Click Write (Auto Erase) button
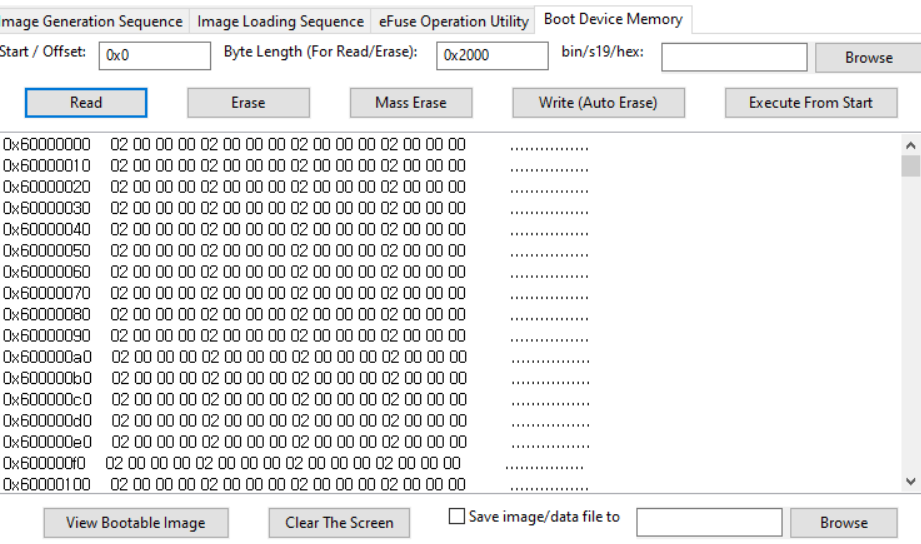Viewport: 921px width, 544px height. (598, 102)
